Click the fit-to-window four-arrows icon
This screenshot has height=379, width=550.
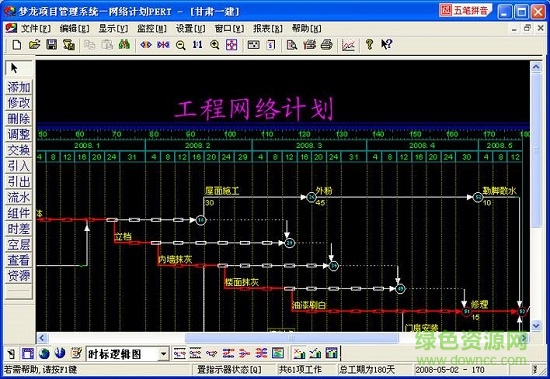coord(232,45)
